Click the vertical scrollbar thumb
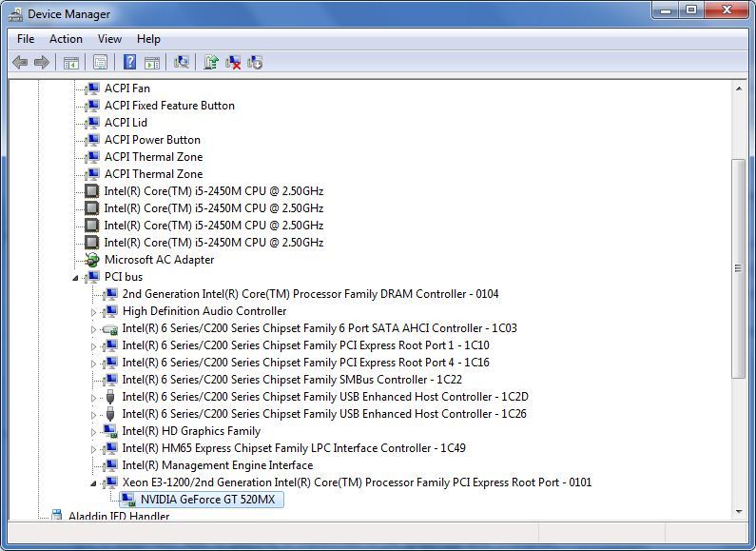The image size is (756, 551). (739, 268)
